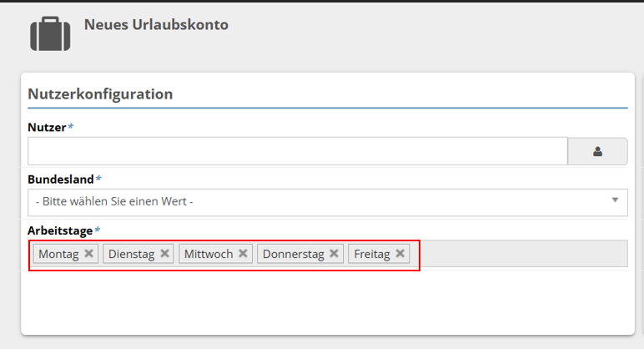Click the Arbeitstage field label
Image resolution: width=644 pixels, height=349 pixels.
[60, 230]
